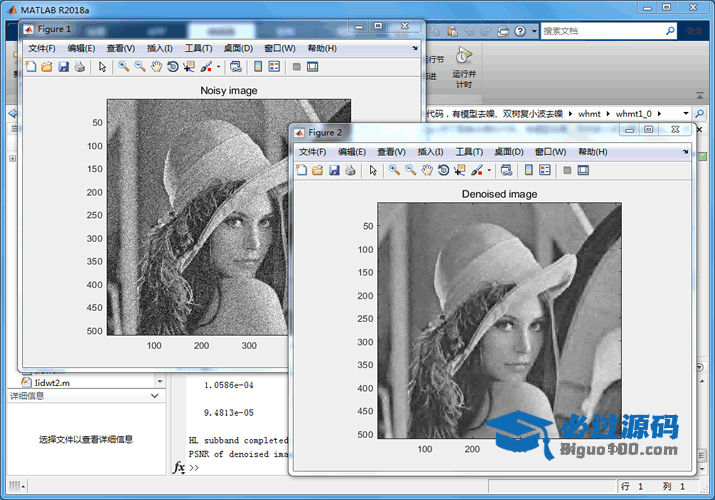This screenshot has width=715, height=500.
Task: Click the Denoised image plot
Action: click(499, 320)
